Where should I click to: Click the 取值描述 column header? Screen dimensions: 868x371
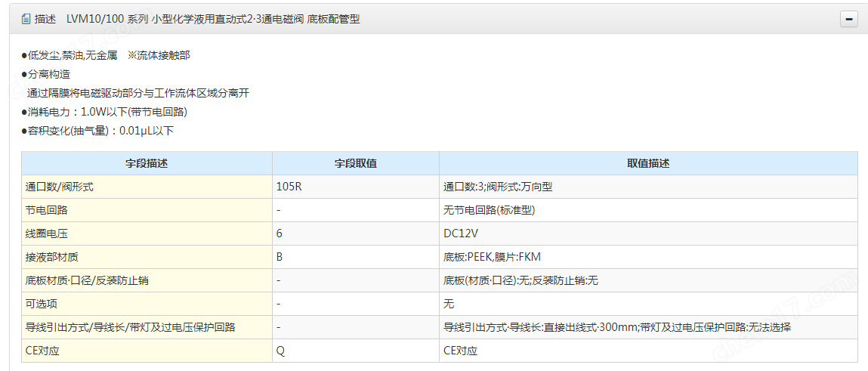pos(648,163)
